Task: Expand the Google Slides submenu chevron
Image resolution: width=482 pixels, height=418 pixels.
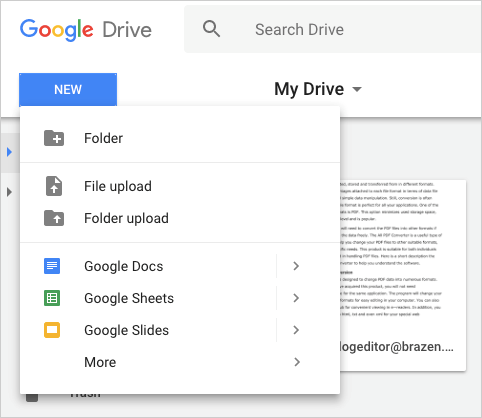Action: coord(296,330)
